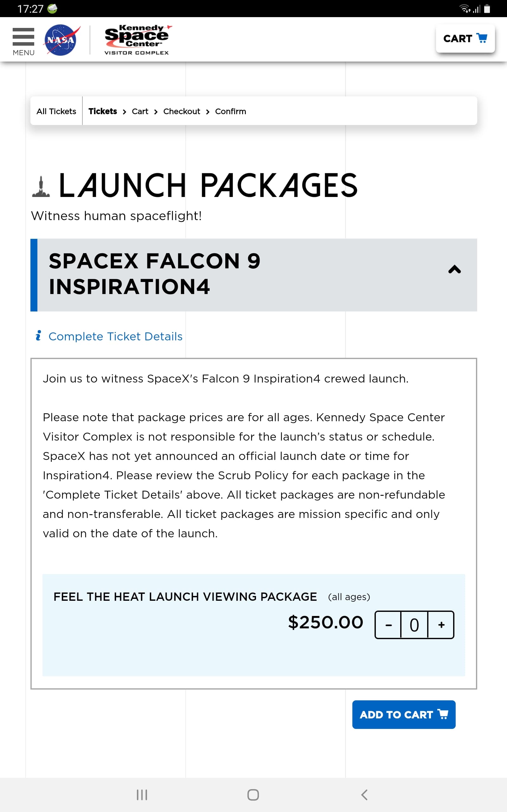Select Checkout breadcrumb step
507x812 pixels.
click(x=181, y=111)
